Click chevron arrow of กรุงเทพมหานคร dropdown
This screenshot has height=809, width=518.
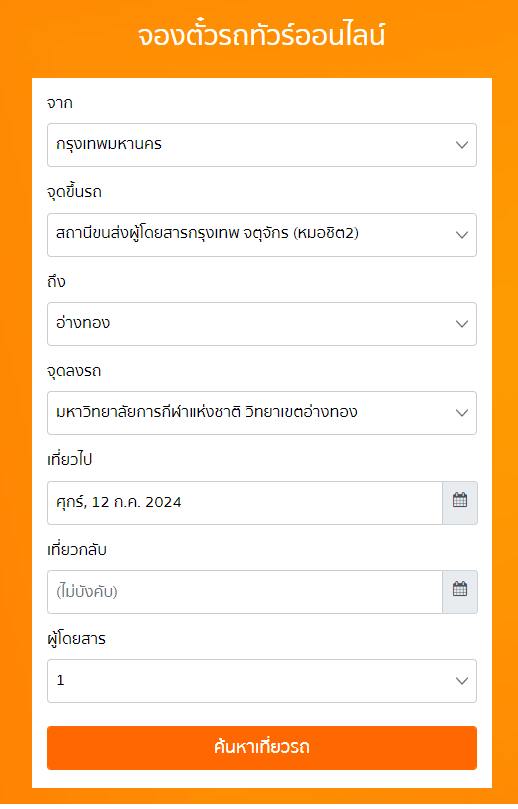coord(462,145)
